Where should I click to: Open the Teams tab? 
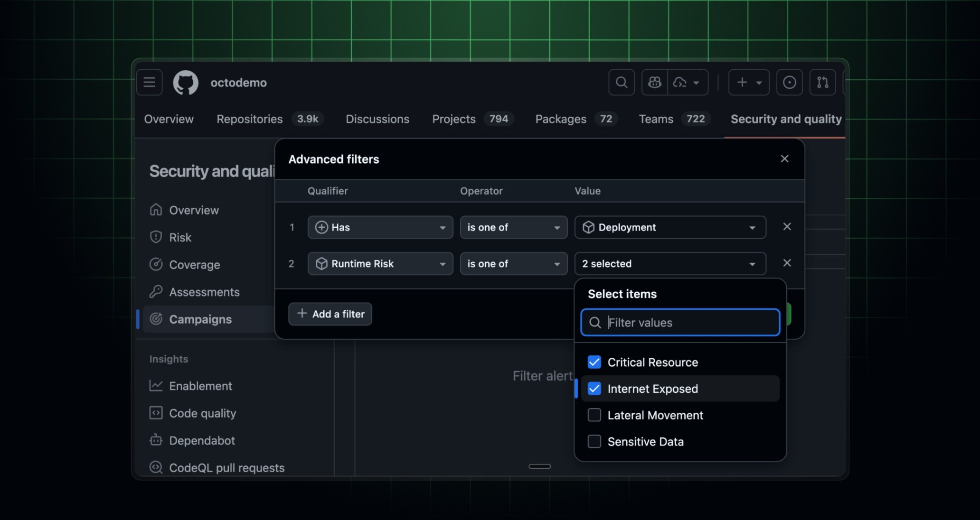[656, 119]
